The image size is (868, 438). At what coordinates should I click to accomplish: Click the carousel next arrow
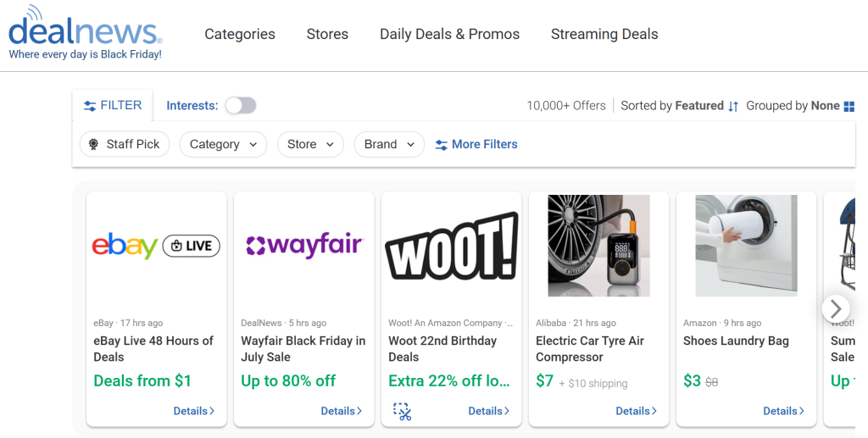point(836,308)
